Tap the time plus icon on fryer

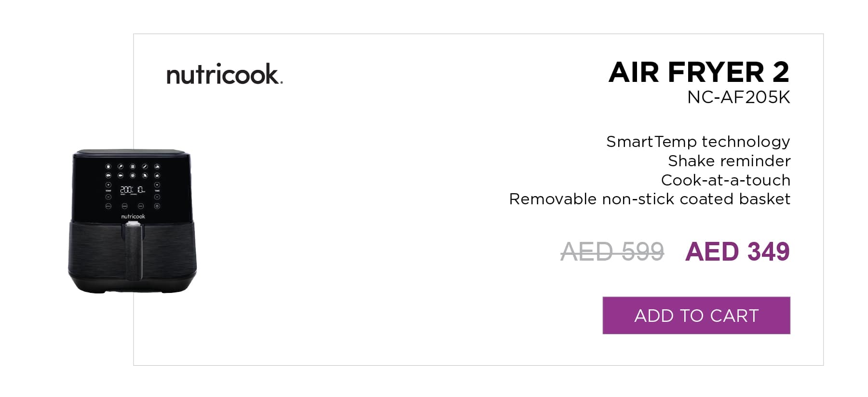point(157,185)
